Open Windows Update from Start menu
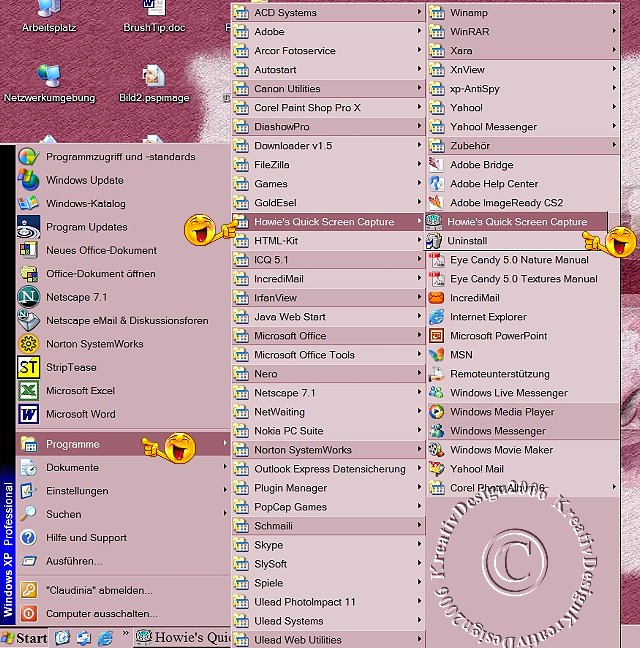 click(123, 180)
